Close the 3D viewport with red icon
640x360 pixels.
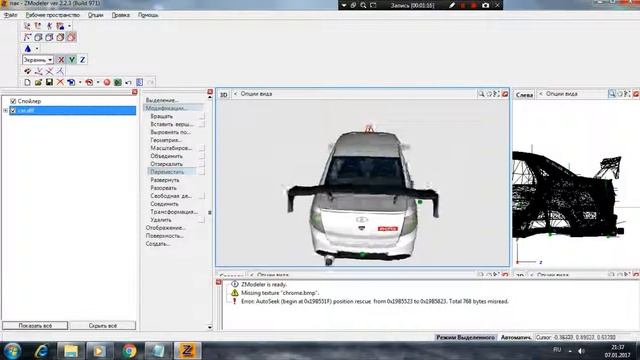[x=505, y=94]
